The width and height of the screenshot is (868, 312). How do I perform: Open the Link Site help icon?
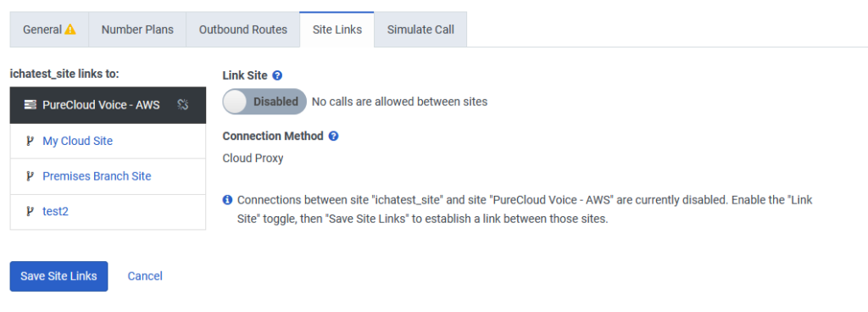click(x=278, y=75)
